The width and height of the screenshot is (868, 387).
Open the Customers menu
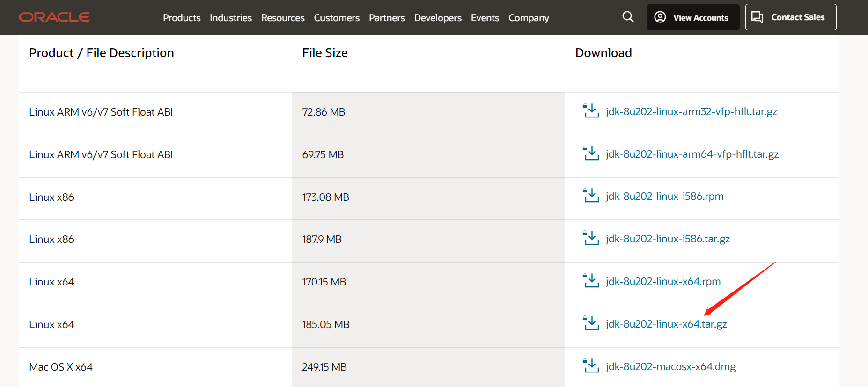tap(337, 18)
